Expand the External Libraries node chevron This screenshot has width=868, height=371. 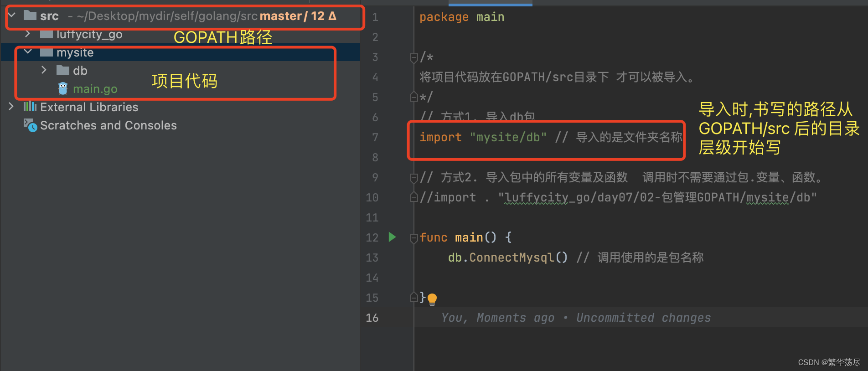click(x=11, y=107)
